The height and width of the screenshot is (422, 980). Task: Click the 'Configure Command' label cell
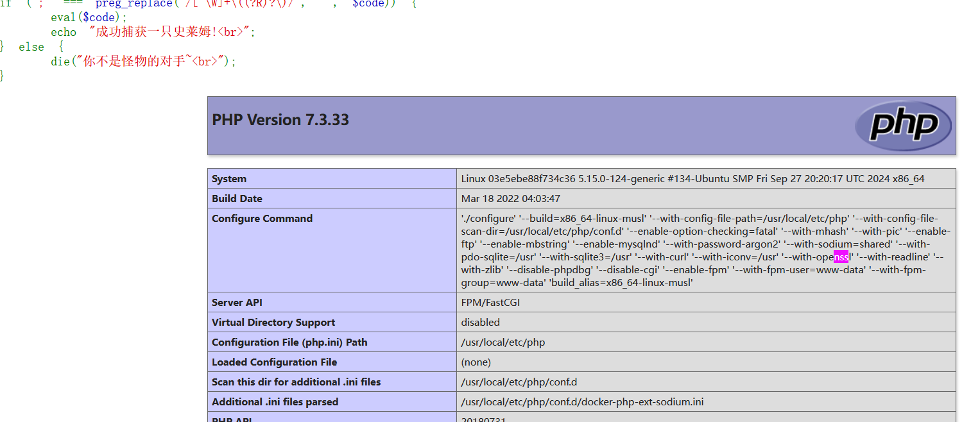pyautogui.click(x=332, y=250)
